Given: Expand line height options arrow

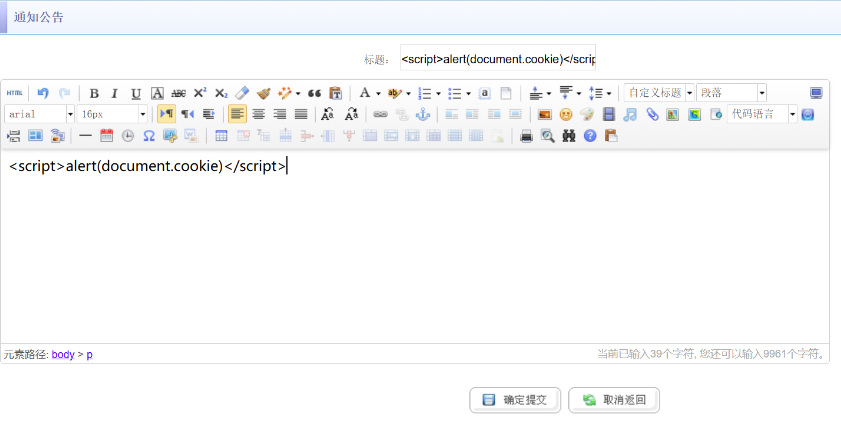Looking at the screenshot, I should click(609, 94).
